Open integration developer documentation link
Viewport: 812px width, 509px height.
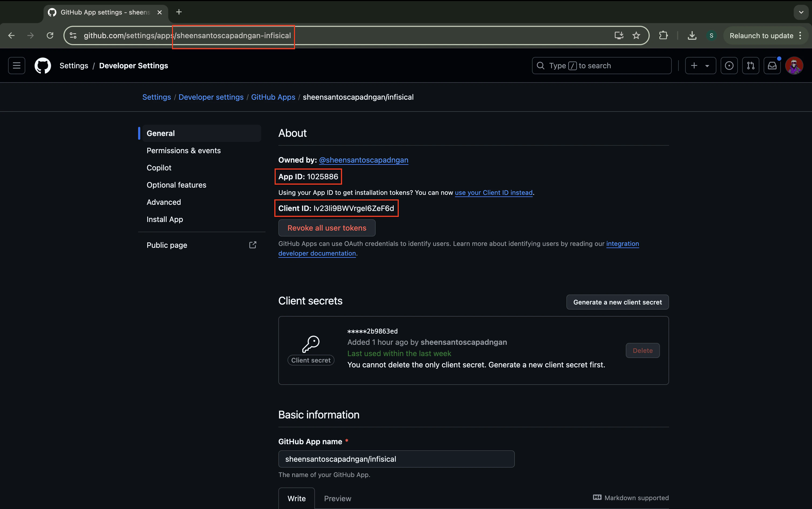pos(623,243)
